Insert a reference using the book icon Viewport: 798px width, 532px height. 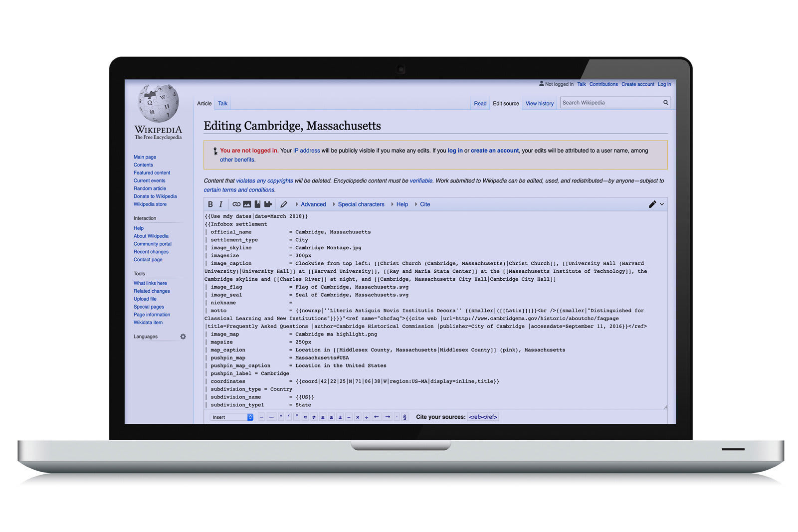tap(257, 204)
